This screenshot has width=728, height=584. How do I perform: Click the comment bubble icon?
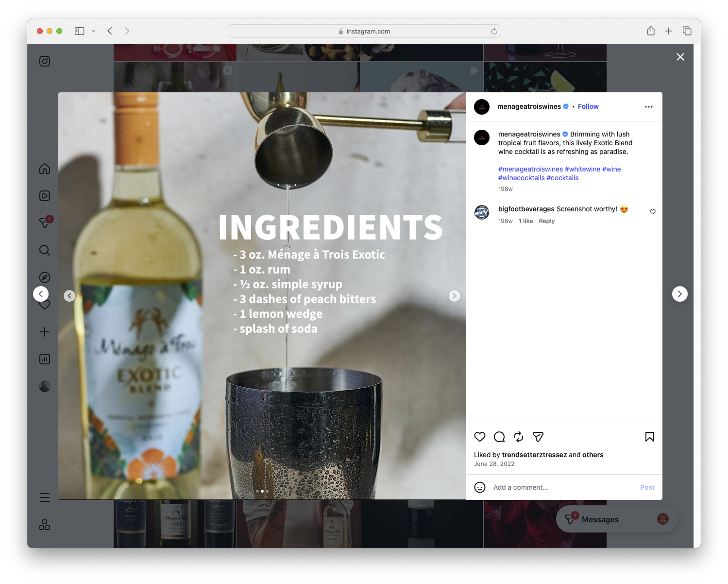click(x=499, y=437)
